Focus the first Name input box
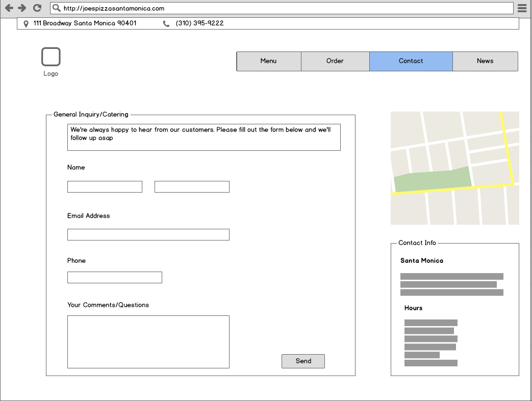532x401 pixels. [x=105, y=187]
